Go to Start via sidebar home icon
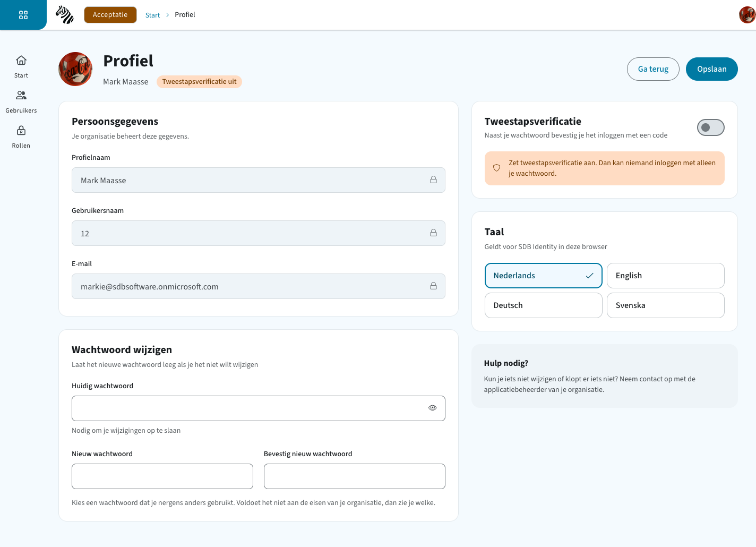 (x=21, y=66)
